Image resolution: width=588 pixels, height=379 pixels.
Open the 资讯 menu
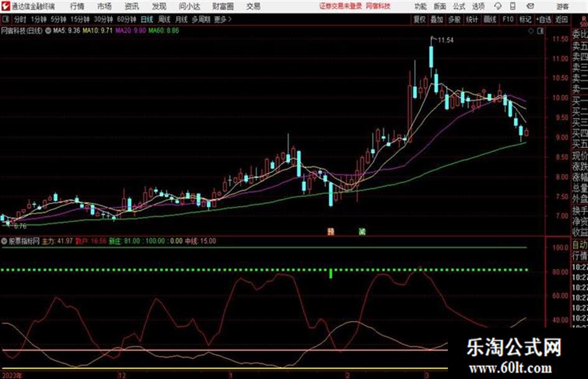pyautogui.click(x=132, y=6)
